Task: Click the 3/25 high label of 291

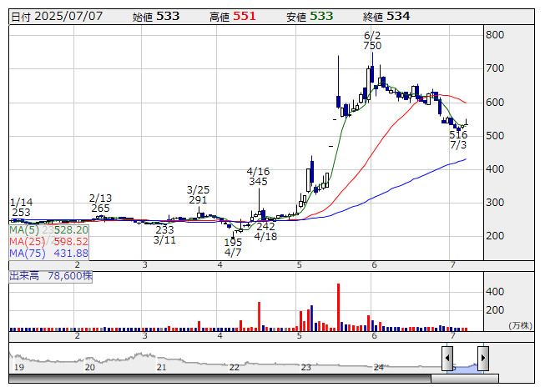Action: [x=198, y=195]
